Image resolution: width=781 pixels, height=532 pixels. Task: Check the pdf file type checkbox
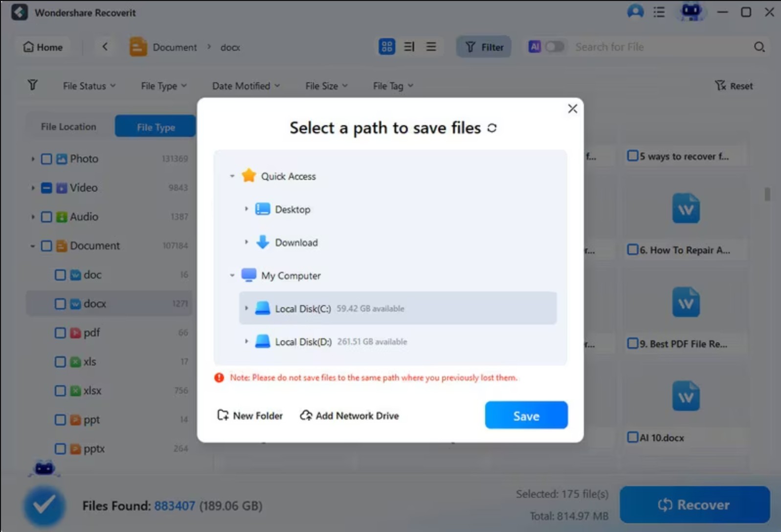[x=60, y=333]
